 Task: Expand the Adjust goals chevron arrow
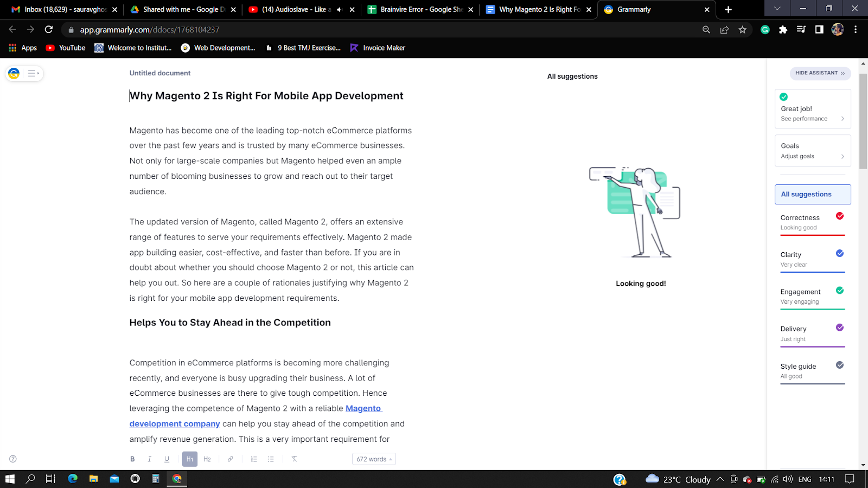(843, 156)
